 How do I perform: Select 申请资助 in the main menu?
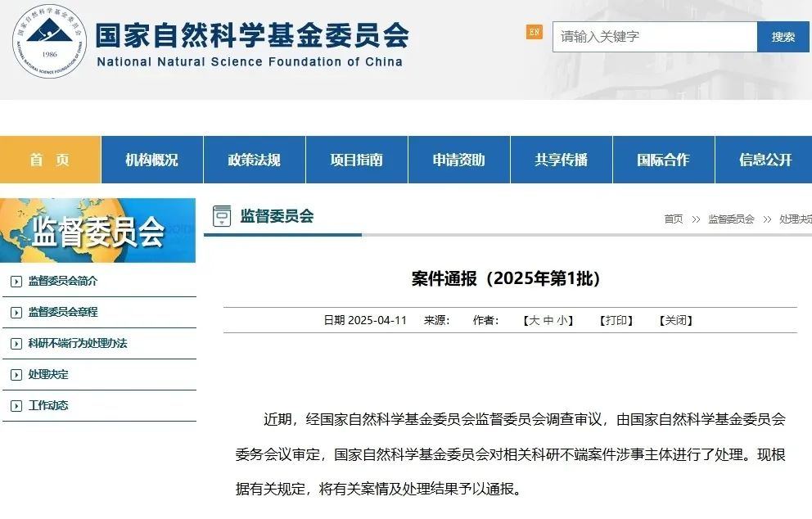458,160
